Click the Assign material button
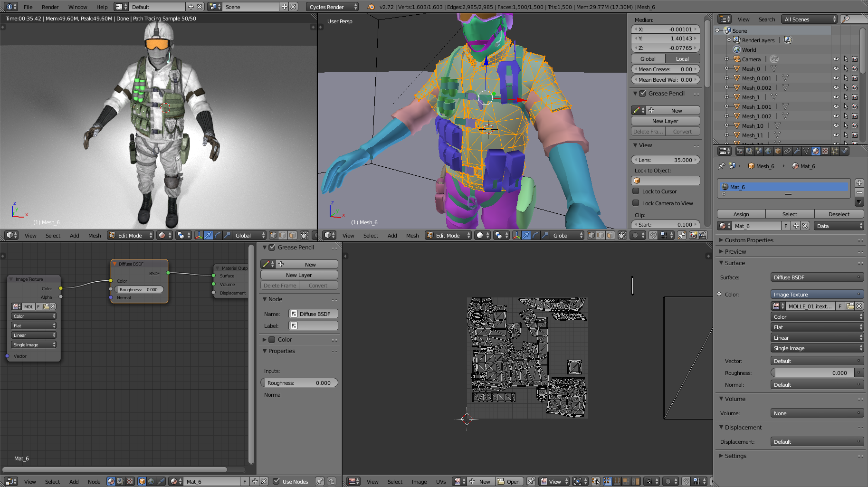 pos(741,214)
